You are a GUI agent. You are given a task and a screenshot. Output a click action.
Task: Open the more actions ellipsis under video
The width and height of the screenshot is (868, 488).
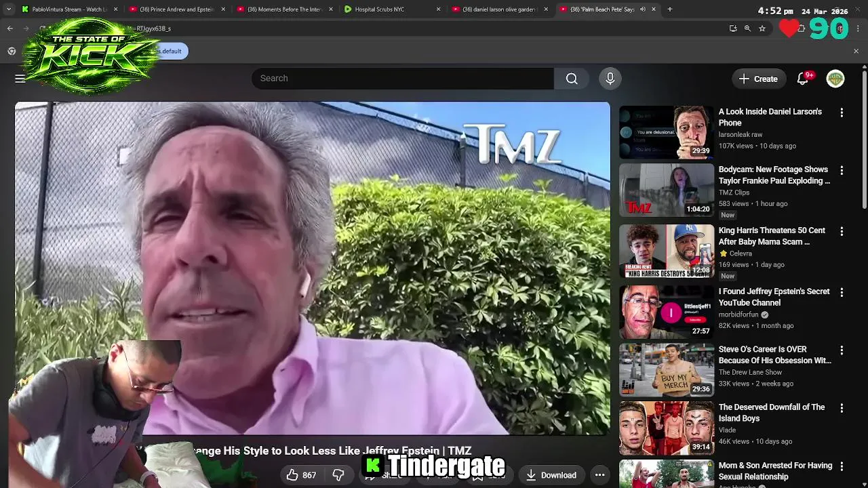point(599,475)
